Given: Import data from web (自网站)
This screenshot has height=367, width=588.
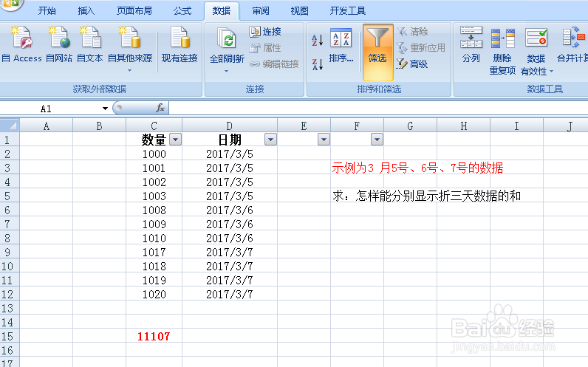Looking at the screenshot, I should coord(59,44).
